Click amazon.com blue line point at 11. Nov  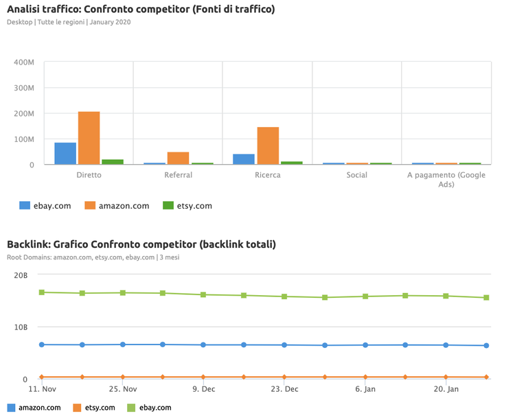point(42,345)
